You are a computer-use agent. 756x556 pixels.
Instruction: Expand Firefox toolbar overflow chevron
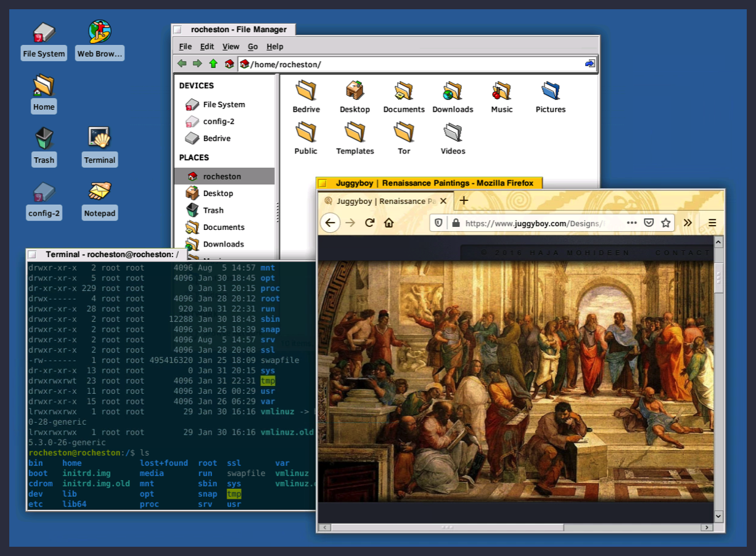[x=688, y=223]
